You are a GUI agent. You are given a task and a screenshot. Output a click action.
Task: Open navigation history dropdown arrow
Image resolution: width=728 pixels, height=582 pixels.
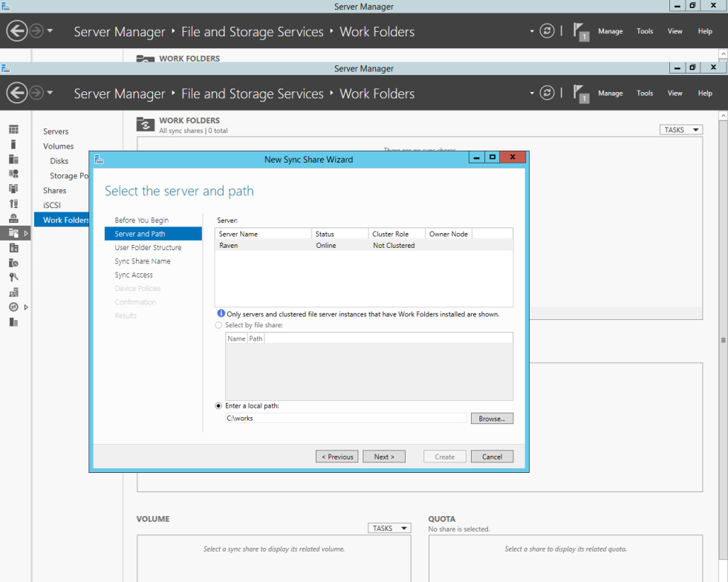pyautogui.click(x=50, y=93)
